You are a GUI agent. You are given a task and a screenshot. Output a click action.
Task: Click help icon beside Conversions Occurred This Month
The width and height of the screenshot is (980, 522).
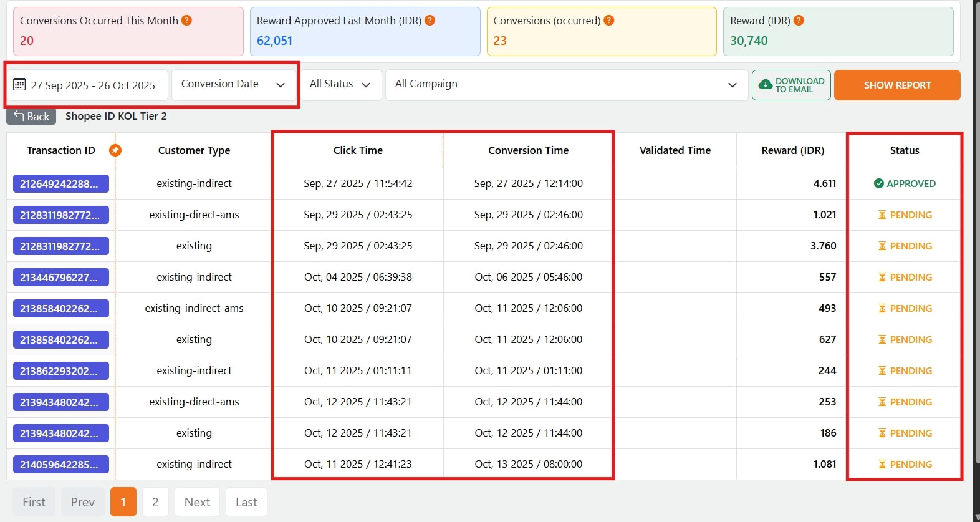pos(186,21)
